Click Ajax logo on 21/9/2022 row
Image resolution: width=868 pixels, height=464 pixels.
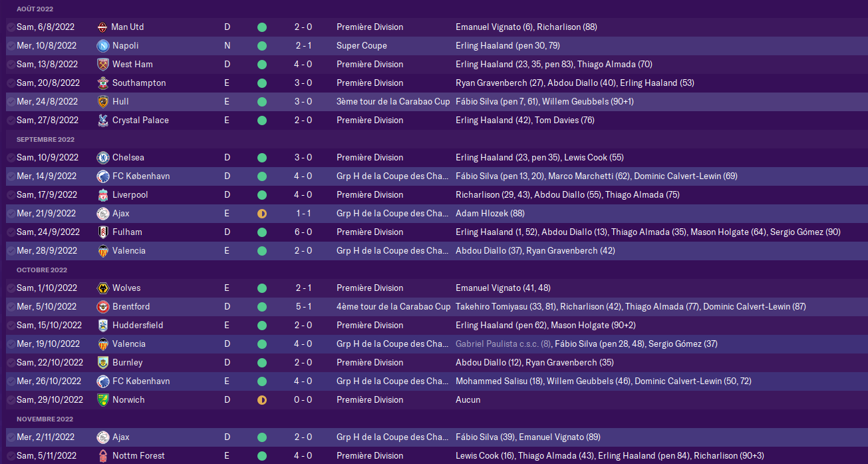103,214
